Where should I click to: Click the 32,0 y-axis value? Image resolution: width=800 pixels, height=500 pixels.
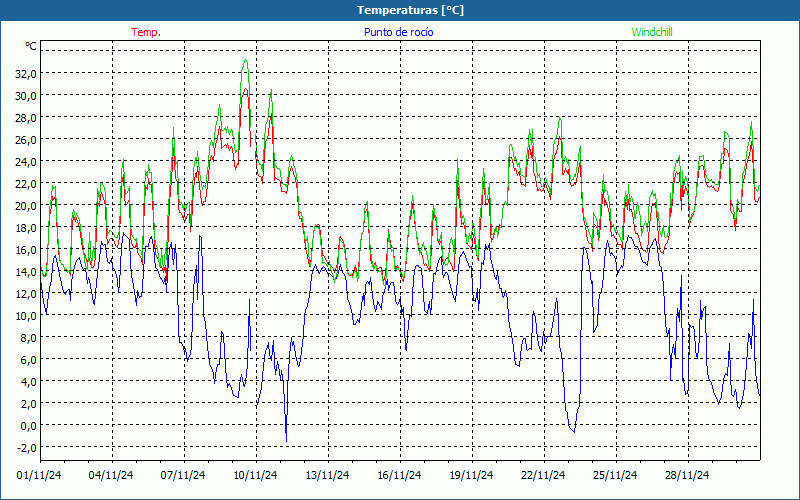tap(26, 74)
